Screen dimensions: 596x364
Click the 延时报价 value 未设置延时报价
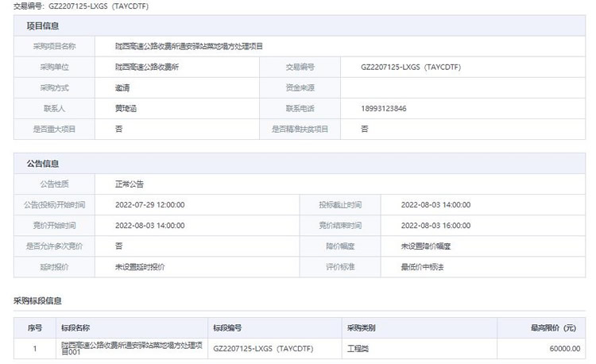point(141,267)
